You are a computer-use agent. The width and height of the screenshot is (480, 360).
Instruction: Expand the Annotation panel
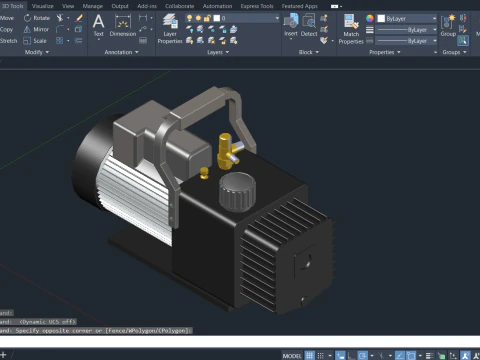(121, 52)
